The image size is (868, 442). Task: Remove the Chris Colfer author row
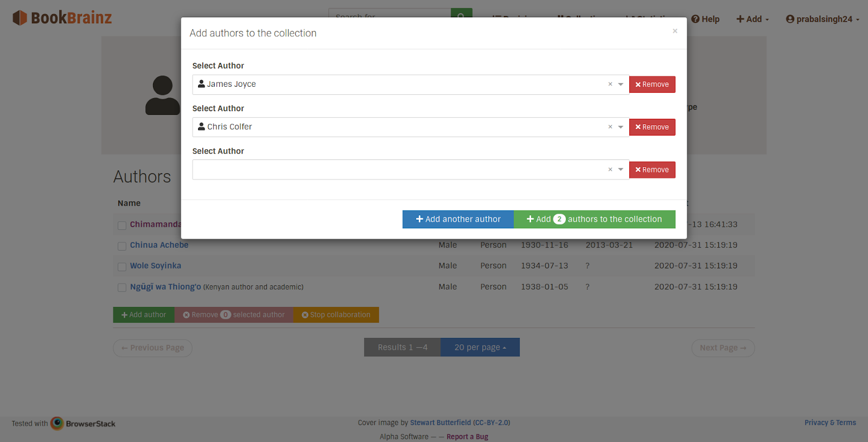(x=652, y=127)
